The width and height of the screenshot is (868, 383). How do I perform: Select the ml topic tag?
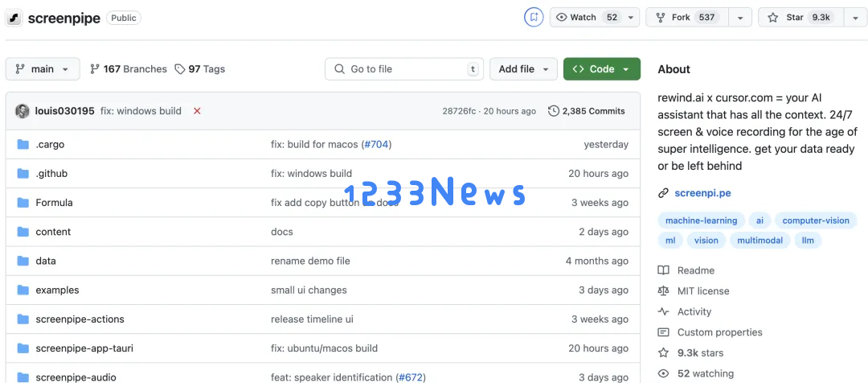pyautogui.click(x=670, y=241)
